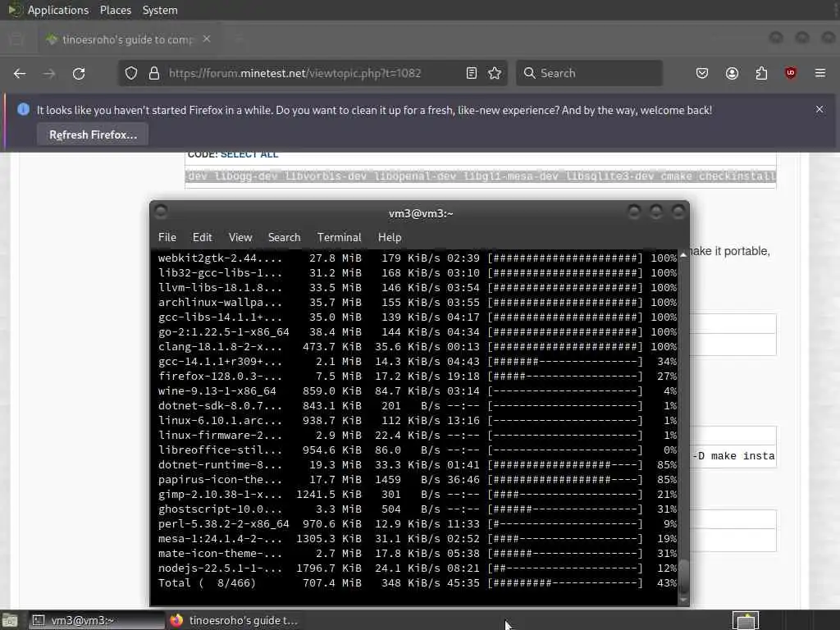Open the Firefox hamburger application menu
The width and height of the screenshot is (840, 630).
point(820,73)
